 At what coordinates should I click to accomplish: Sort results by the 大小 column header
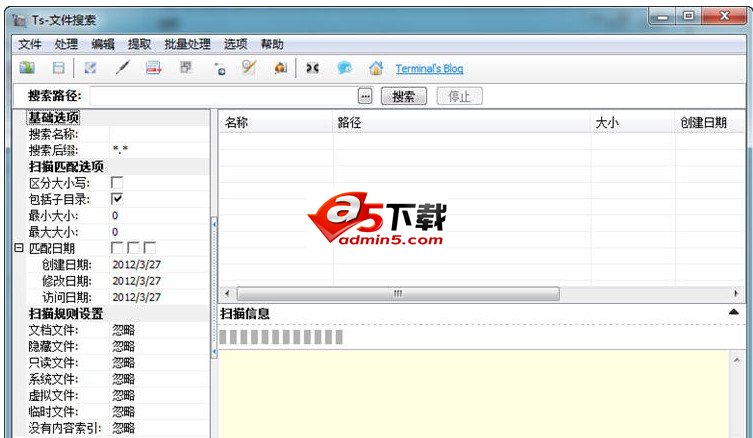click(632, 122)
